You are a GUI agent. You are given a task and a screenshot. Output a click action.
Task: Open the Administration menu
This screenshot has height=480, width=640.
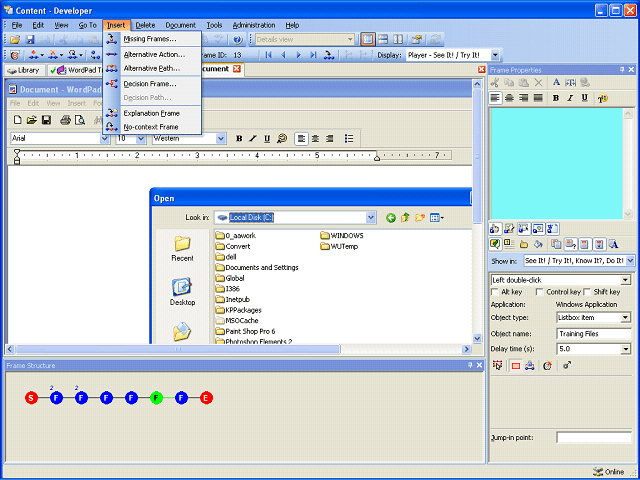click(254, 25)
